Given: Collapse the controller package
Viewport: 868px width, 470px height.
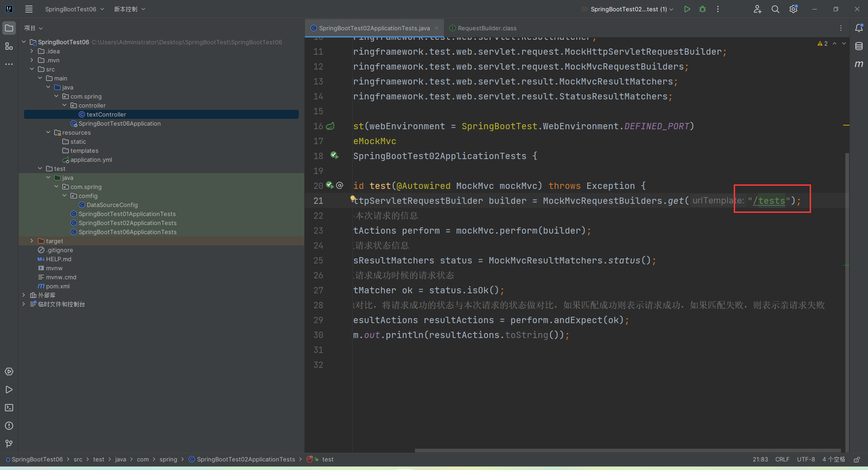Looking at the screenshot, I should point(64,105).
